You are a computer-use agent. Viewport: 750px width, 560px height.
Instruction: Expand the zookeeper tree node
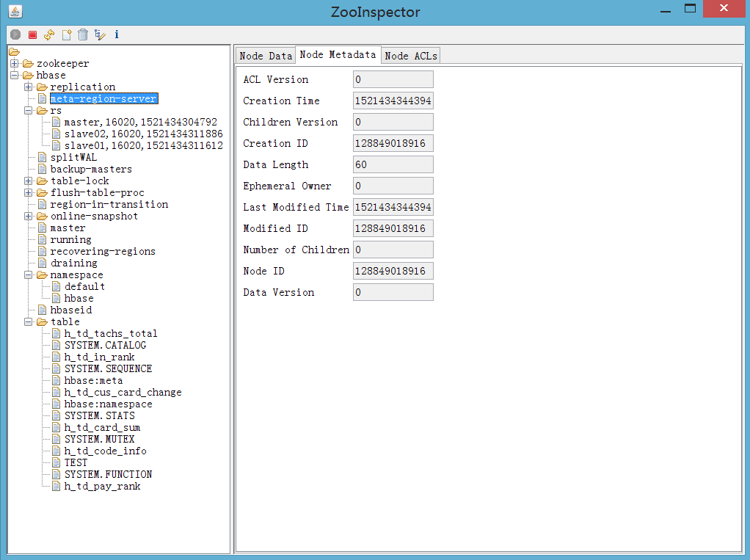point(15,64)
